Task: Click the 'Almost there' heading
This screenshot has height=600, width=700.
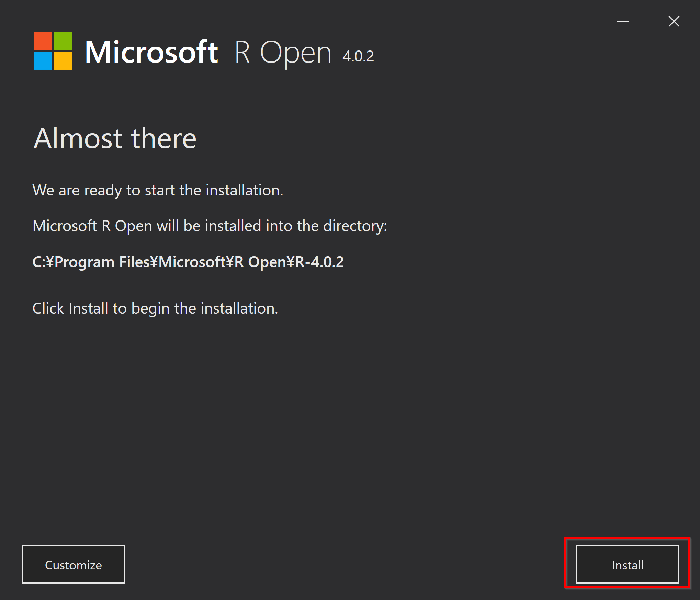Action: (x=115, y=138)
